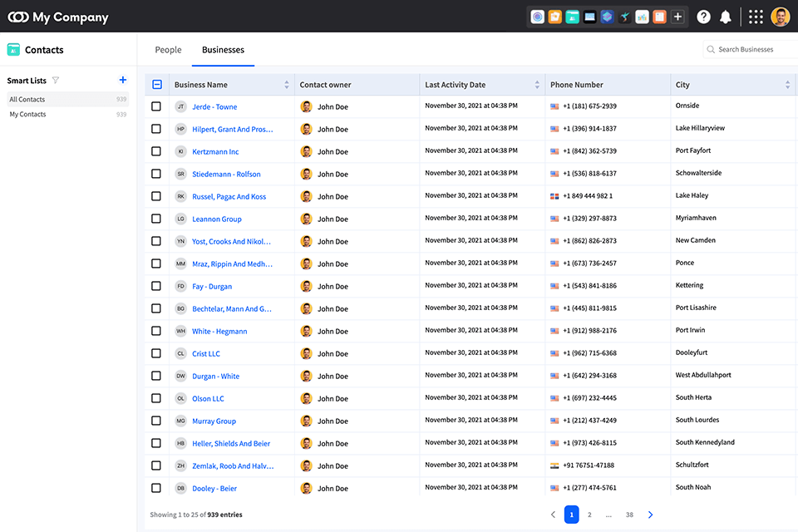Check the Fay - Durgan row checkbox
This screenshot has width=798, height=532.
pyautogui.click(x=156, y=286)
